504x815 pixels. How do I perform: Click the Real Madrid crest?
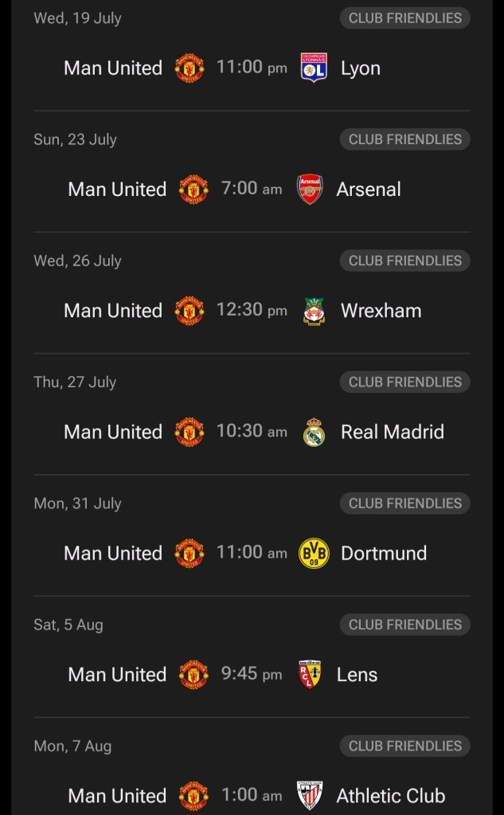[314, 432]
